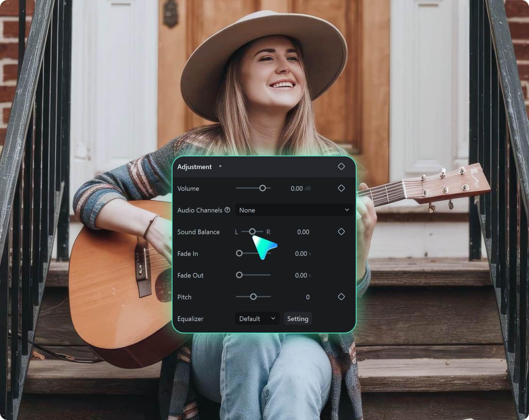Click the Fade In slider handle
Viewport: 529px width, 420px height.
click(x=239, y=253)
